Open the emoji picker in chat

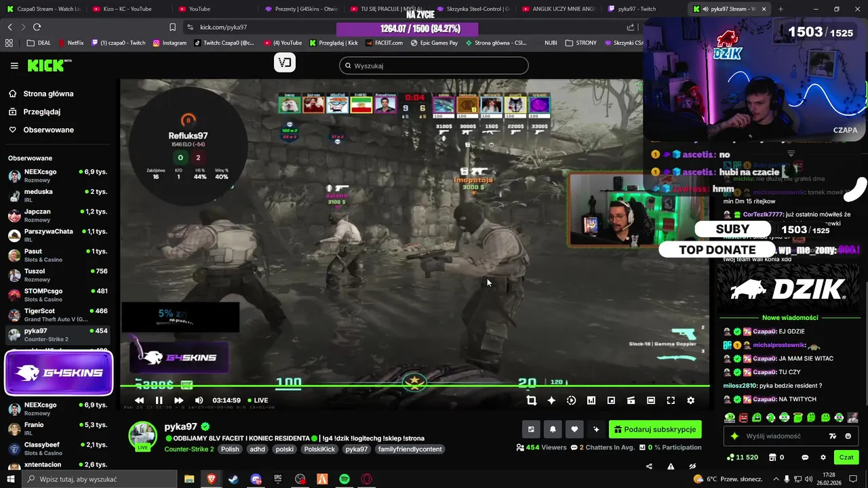[848, 436]
